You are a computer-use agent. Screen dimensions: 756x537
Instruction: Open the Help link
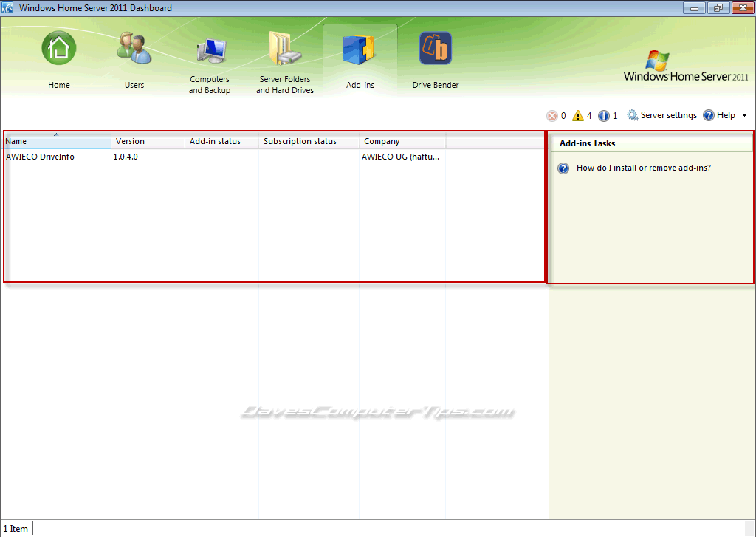point(726,115)
